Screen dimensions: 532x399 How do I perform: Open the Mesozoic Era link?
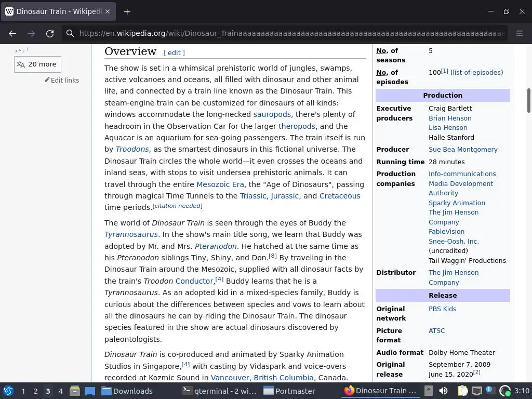[x=220, y=184]
